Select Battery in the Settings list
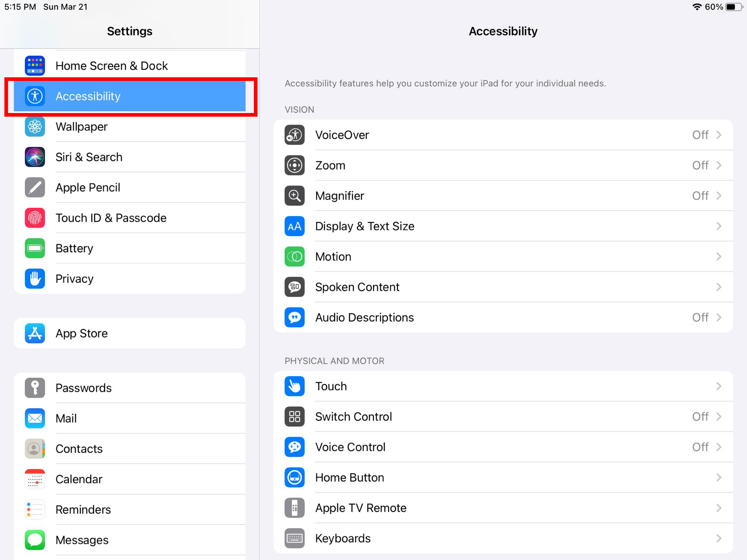The height and width of the screenshot is (560, 747). pos(129,248)
